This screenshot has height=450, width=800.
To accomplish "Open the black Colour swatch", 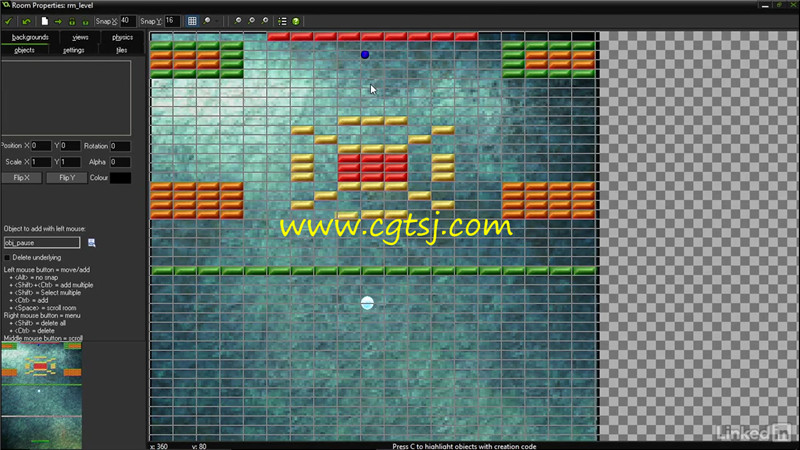I will (120, 178).
